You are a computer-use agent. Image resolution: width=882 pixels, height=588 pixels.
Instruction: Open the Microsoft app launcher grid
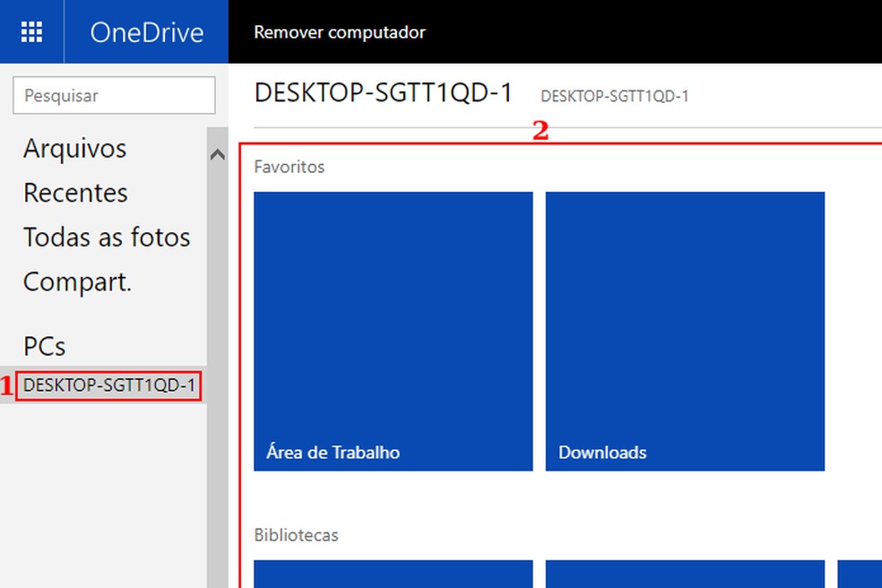[31, 31]
